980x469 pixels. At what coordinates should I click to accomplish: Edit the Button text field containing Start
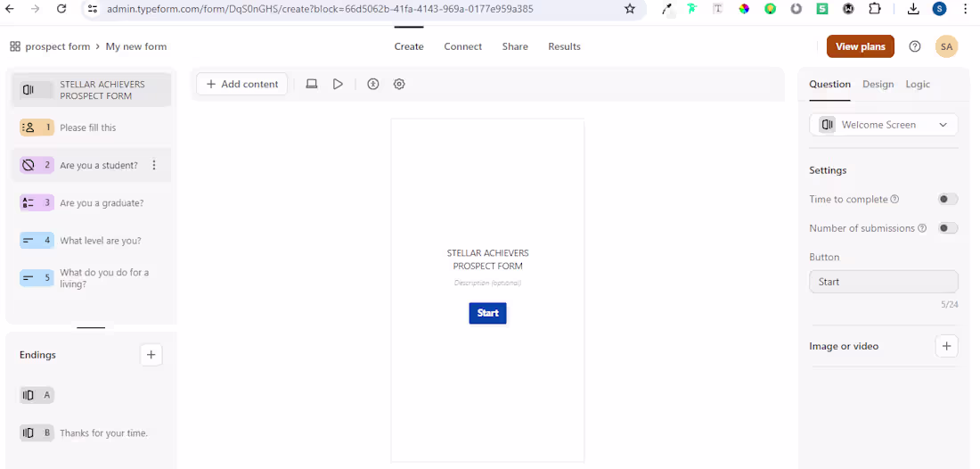click(883, 282)
